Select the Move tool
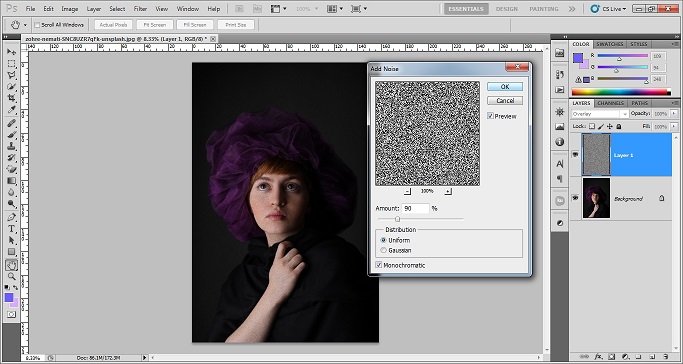Viewport: 683px width, 364px height. 11,52
